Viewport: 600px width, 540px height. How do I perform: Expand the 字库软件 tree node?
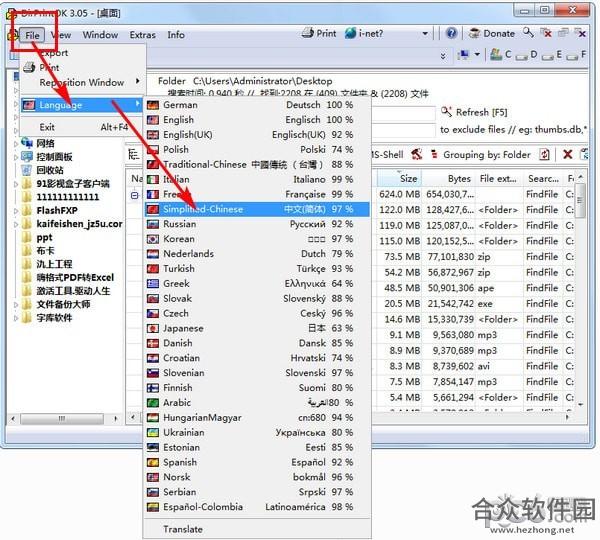(x=16, y=318)
